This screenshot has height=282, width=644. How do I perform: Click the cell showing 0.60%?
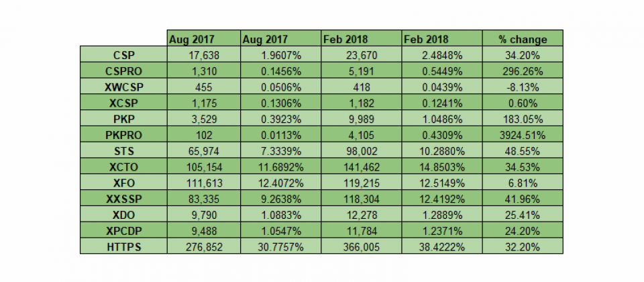[523, 102]
